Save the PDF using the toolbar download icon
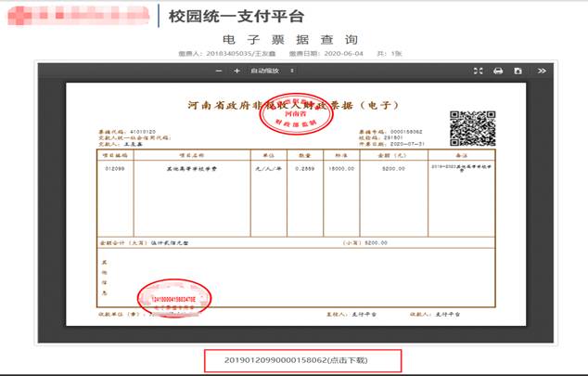 click(x=518, y=71)
